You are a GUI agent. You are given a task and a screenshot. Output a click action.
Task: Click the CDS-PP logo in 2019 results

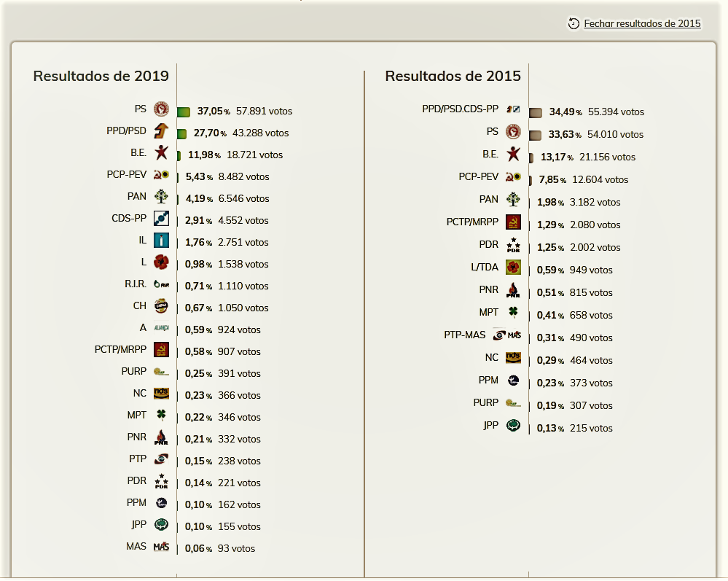tap(161, 219)
